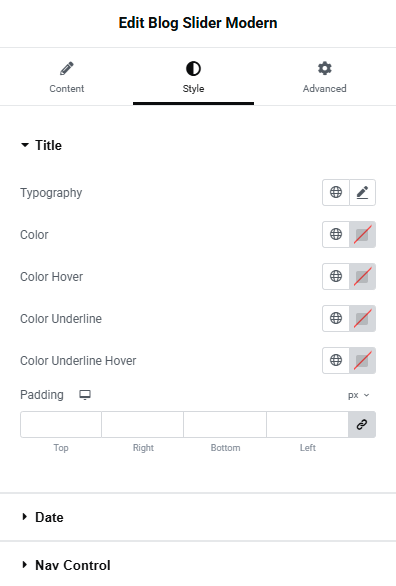This screenshot has width=396, height=586.
Task: Open global colors globe for Color
Action: [336, 234]
